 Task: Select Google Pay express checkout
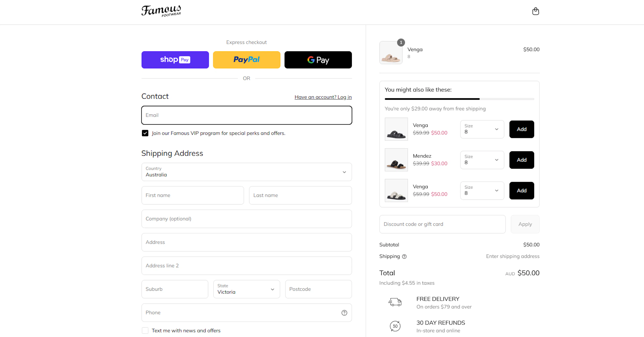(318, 60)
